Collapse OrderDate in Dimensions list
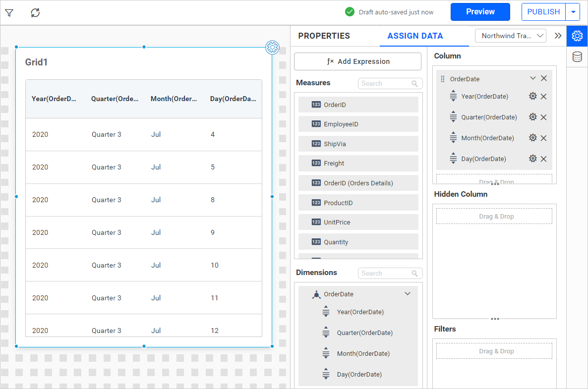 coord(408,294)
